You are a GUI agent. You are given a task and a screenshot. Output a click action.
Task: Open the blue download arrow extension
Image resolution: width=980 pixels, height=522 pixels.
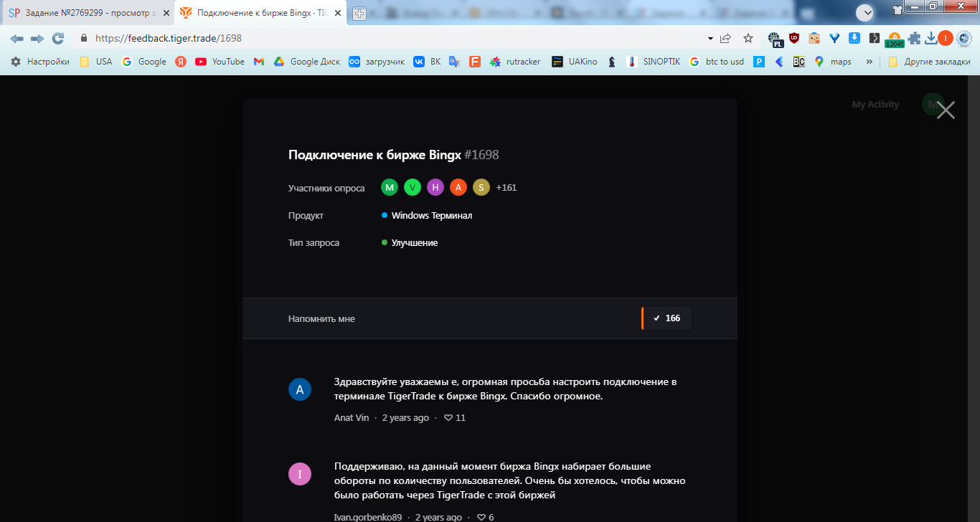[854, 38]
